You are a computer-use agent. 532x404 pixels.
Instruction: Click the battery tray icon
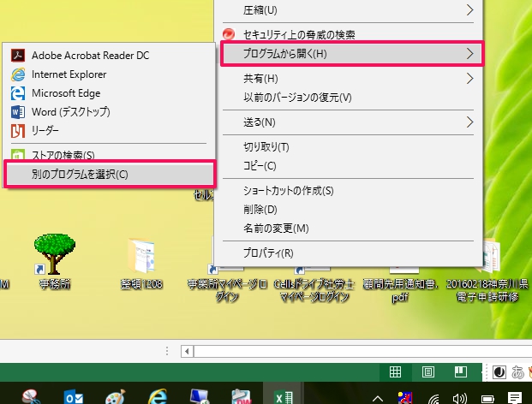487,399
